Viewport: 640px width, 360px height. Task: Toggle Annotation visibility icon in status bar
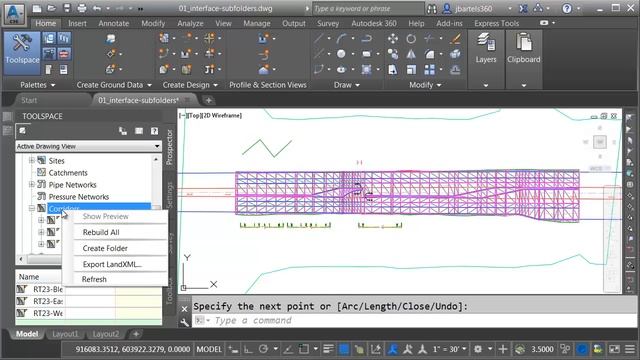click(x=392, y=349)
